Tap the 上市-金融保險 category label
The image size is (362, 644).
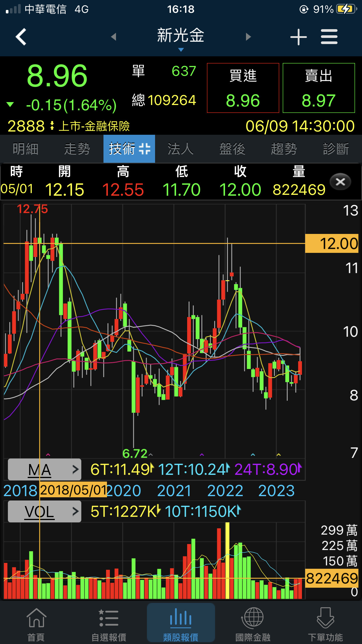coord(94,126)
